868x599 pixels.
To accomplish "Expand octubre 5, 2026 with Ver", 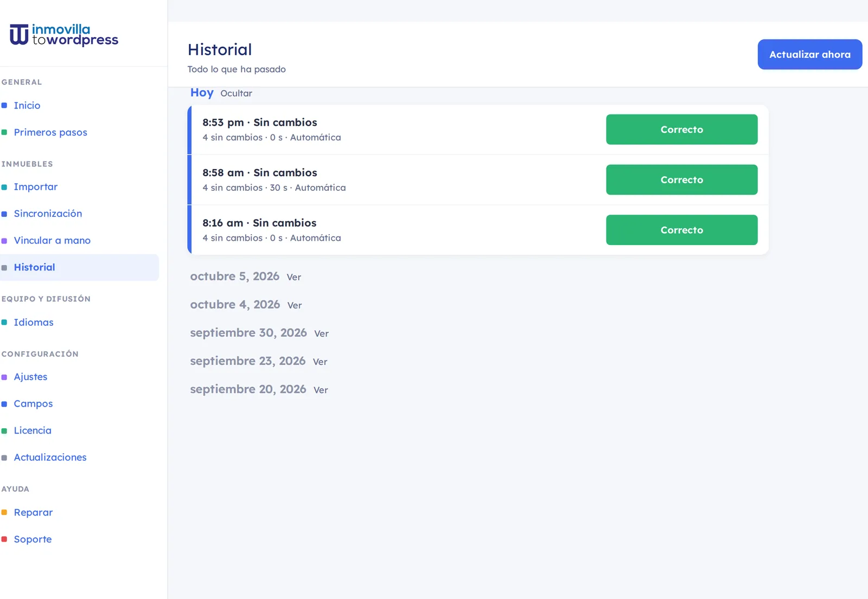I will tap(293, 277).
